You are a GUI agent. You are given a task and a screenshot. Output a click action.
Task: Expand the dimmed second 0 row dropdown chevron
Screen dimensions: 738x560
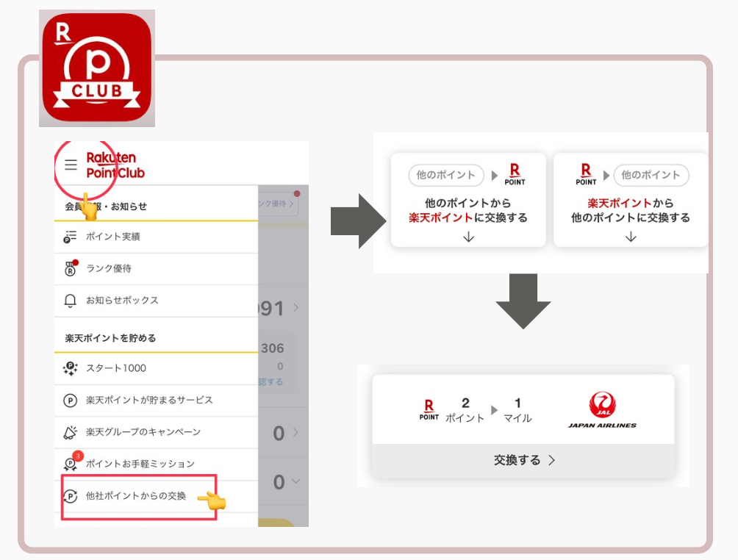pyautogui.click(x=296, y=481)
